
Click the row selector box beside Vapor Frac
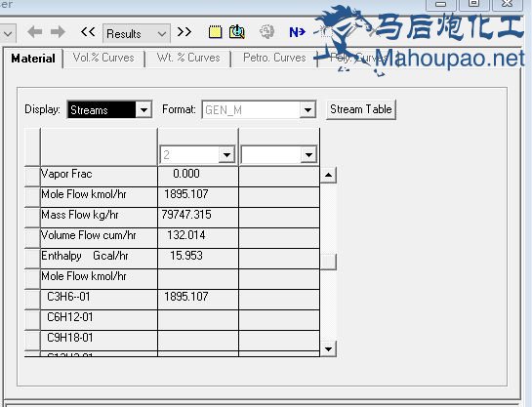(32, 176)
